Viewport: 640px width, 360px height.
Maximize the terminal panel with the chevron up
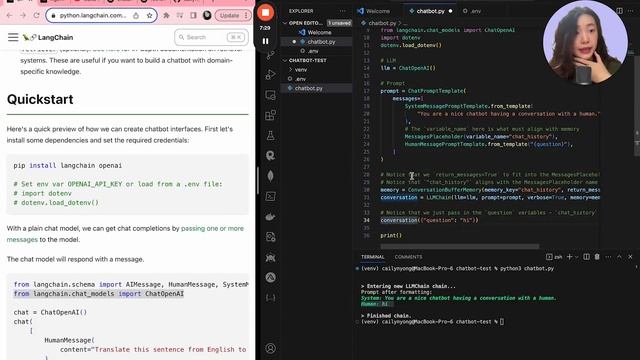[619, 257]
